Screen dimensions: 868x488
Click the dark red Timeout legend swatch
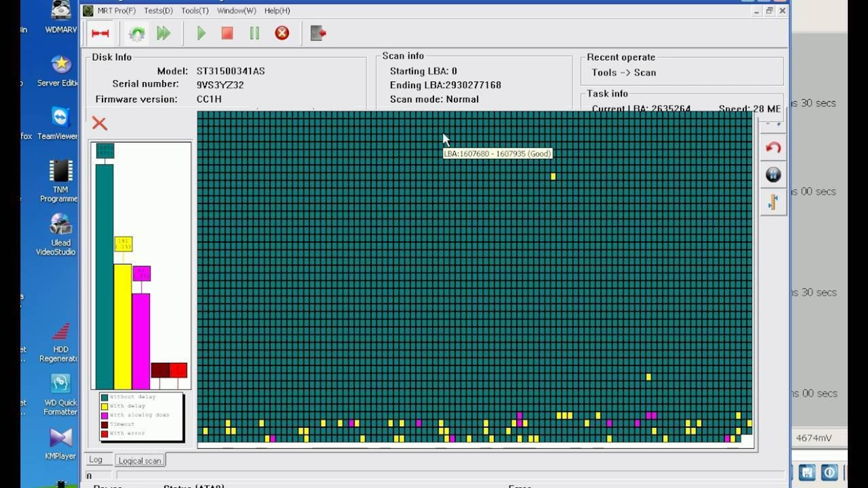(104, 425)
